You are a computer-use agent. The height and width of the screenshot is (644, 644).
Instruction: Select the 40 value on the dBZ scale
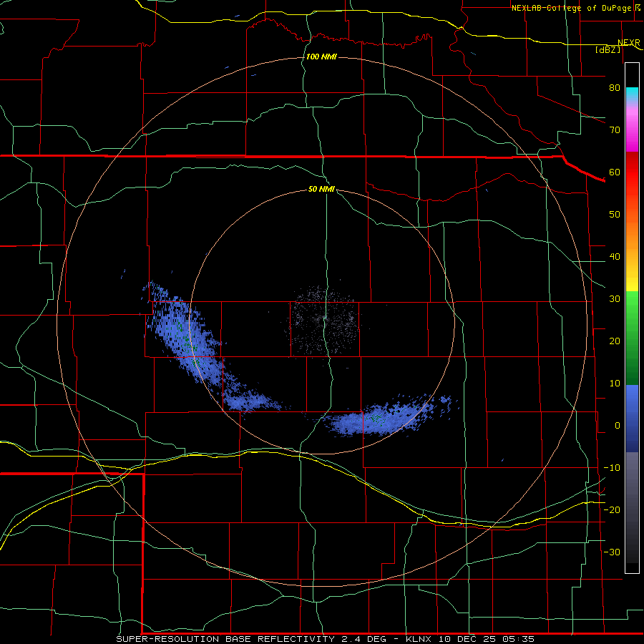pos(615,257)
